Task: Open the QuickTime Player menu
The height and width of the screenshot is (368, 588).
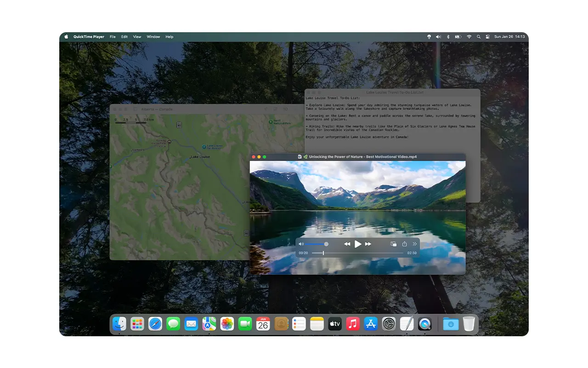Action: point(89,37)
